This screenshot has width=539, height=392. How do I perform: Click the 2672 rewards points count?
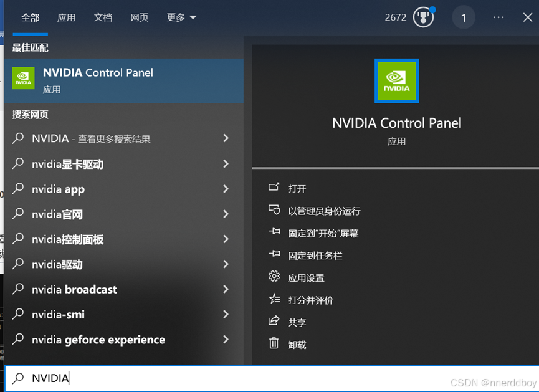coord(395,17)
